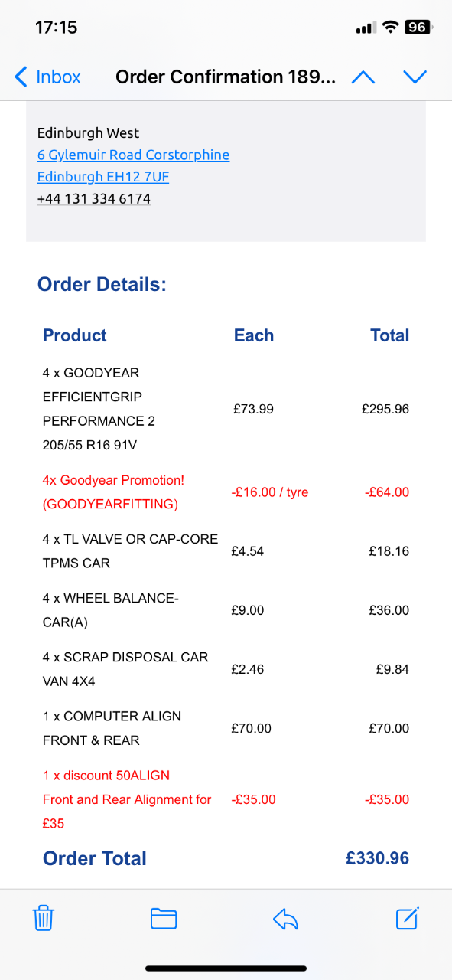The image size is (452, 980).
Task: Tap the Edinburgh West branch name
Action: 88,133
